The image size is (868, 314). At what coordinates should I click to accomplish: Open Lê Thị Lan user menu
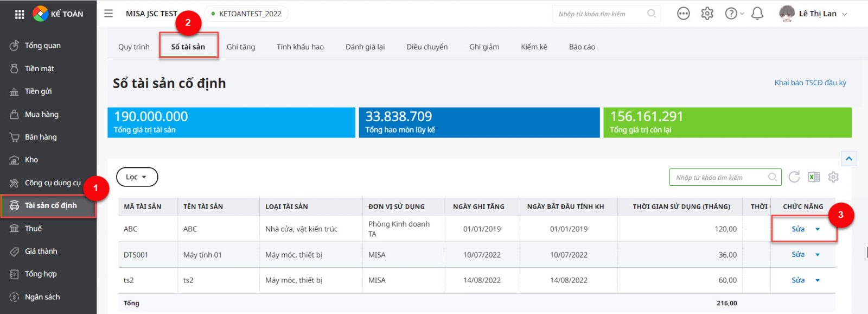813,14
